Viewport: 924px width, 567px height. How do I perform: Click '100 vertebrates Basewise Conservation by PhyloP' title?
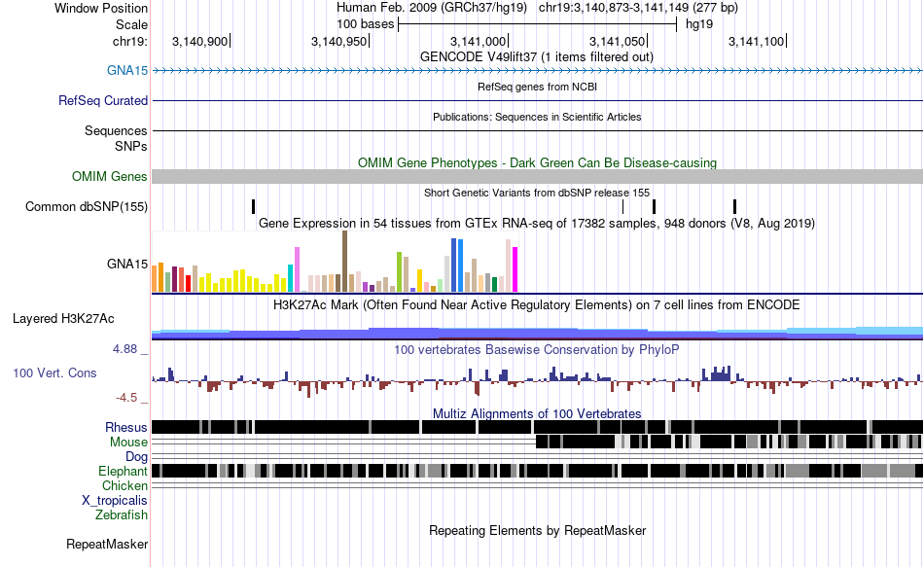pos(537,350)
